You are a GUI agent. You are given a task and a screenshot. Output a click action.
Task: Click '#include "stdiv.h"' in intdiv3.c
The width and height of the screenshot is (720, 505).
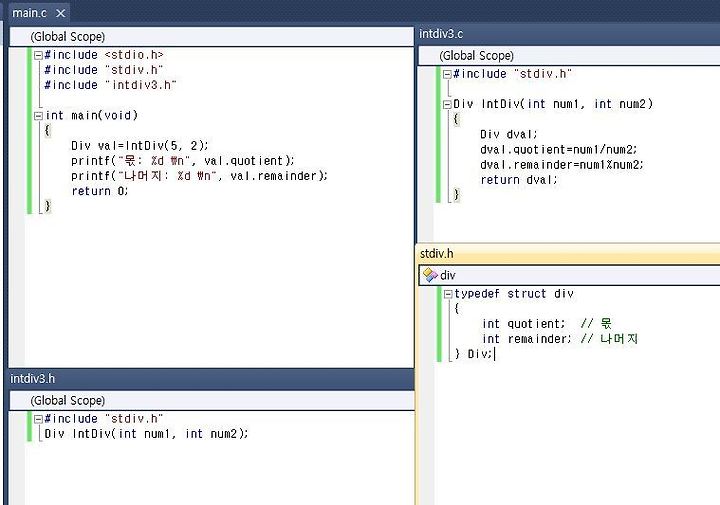pos(512,74)
